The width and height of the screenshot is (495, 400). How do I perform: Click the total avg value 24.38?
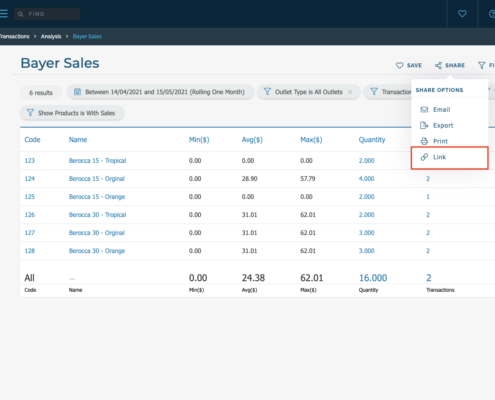(253, 278)
